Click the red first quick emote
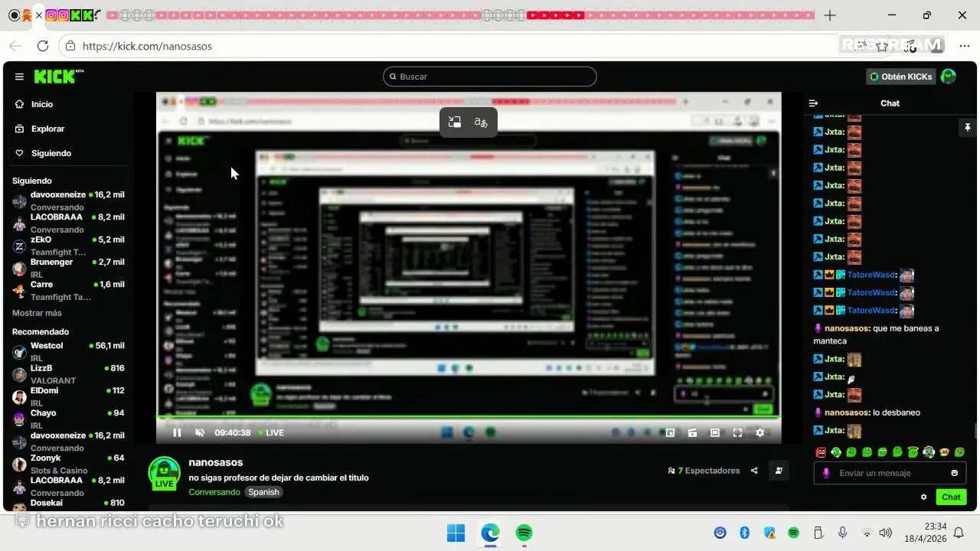The width and height of the screenshot is (980, 551). click(x=821, y=452)
